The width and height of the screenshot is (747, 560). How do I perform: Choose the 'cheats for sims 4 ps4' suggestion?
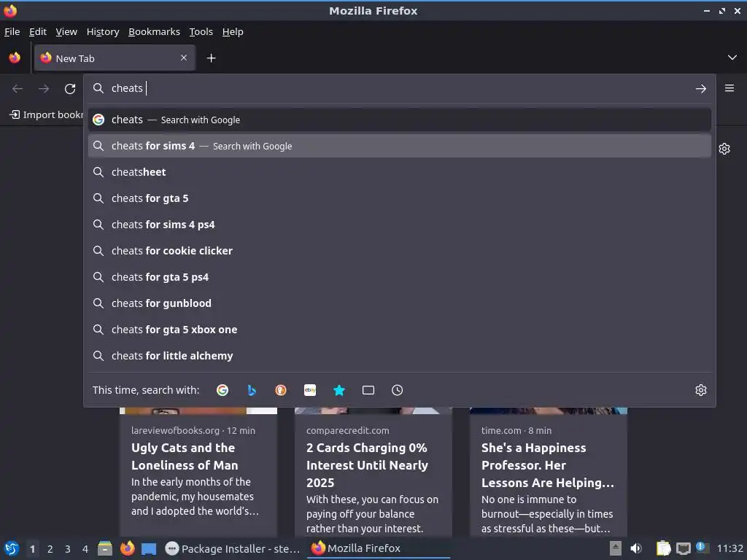[400, 225]
